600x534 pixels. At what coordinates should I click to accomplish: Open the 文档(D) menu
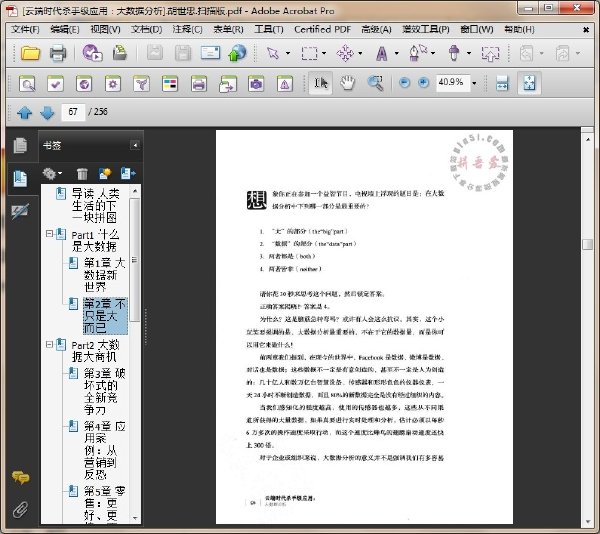146,29
